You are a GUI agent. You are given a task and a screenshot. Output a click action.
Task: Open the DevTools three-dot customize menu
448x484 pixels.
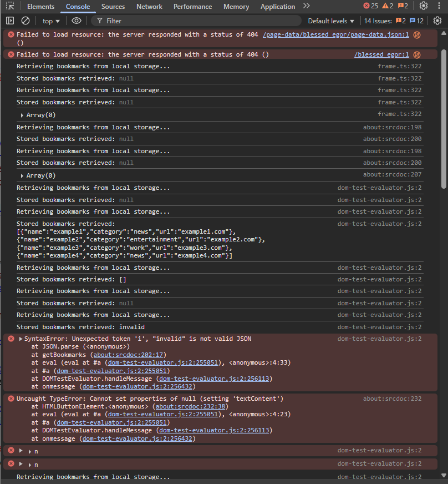[x=439, y=6]
